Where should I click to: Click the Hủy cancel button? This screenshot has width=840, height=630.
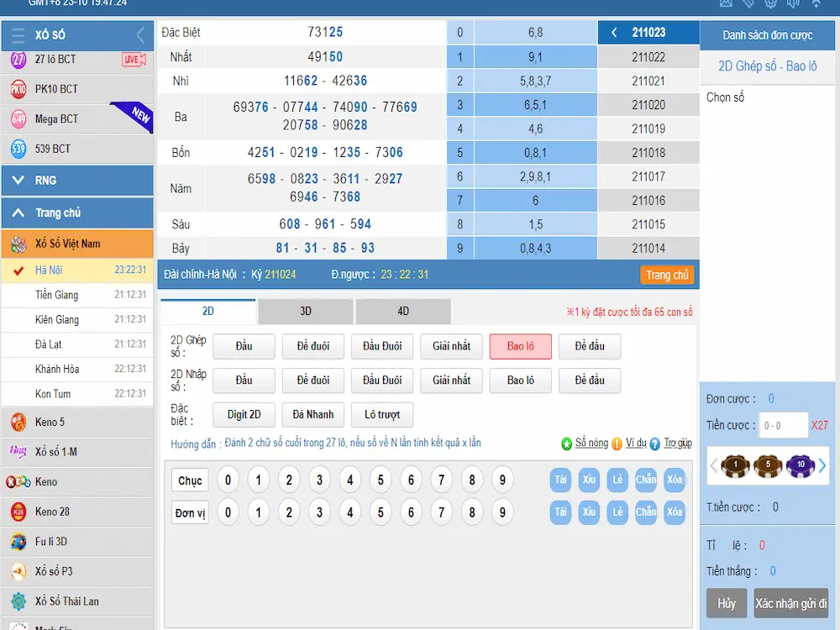coord(727,603)
